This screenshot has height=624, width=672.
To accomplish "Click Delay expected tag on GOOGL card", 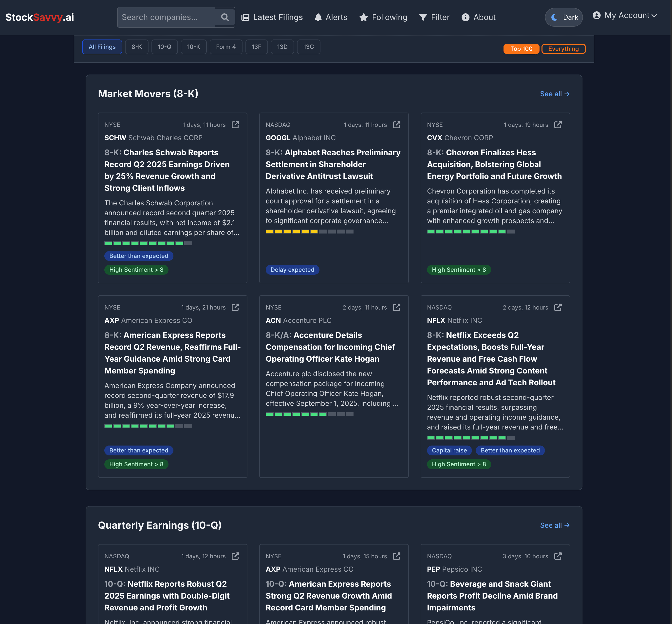I will (292, 270).
